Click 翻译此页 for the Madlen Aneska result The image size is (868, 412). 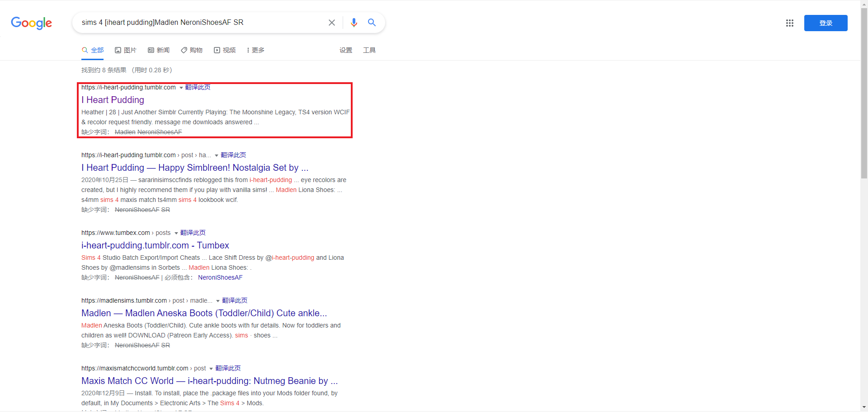(x=235, y=300)
